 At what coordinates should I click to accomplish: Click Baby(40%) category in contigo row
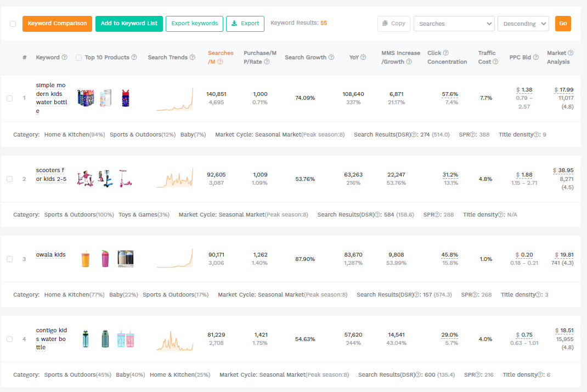(130, 375)
